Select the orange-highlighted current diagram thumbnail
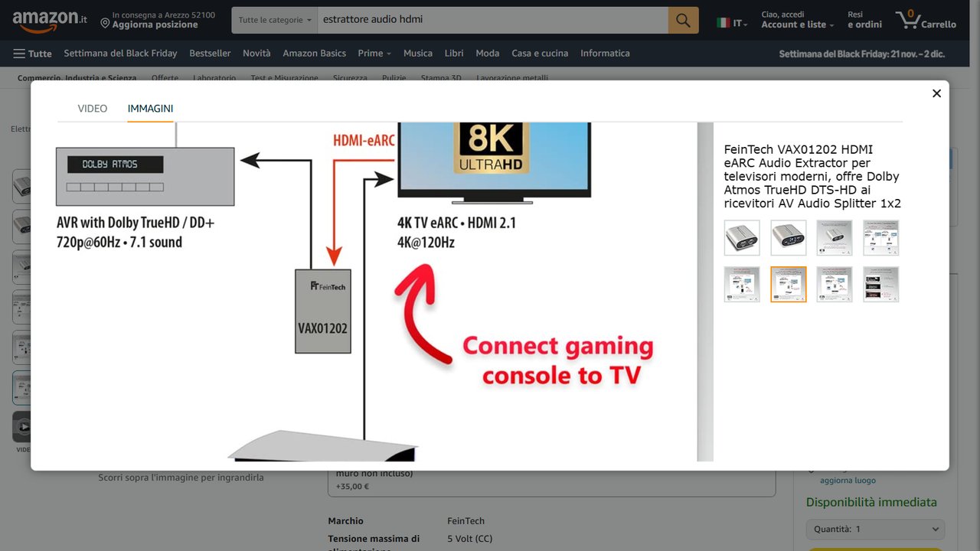Image resolution: width=980 pixels, height=551 pixels. 789,285
